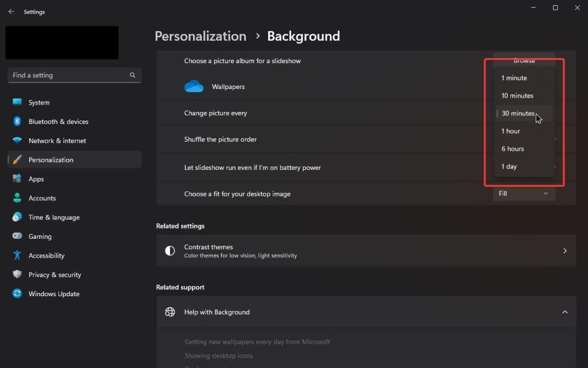The width and height of the screenshot is (588, 368).
Task: Click the Wallpapers album entry
Action: (228, 87)
